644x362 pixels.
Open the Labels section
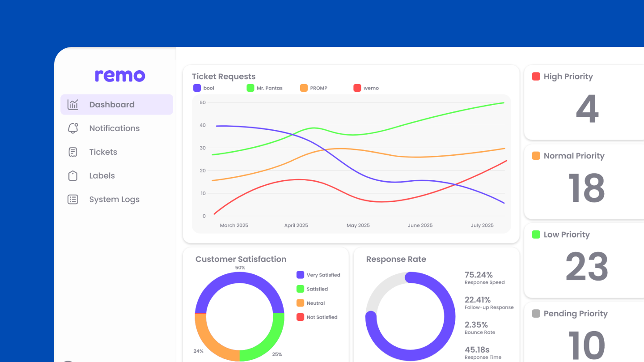pyautogui.click(x=102, y=176)
